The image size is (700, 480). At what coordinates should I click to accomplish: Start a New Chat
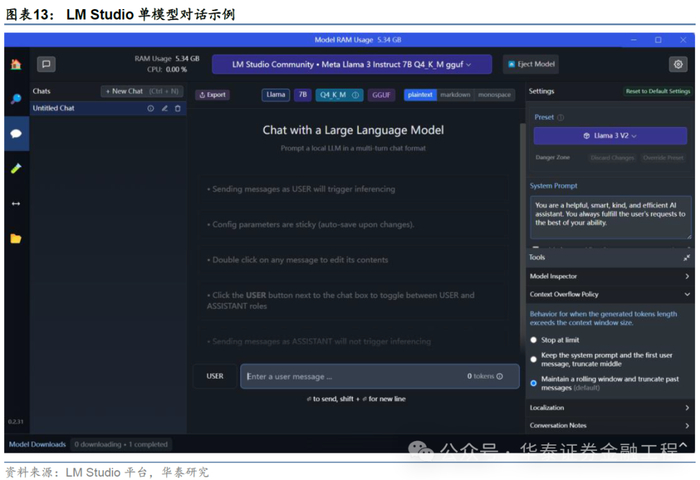coord(142,92)
